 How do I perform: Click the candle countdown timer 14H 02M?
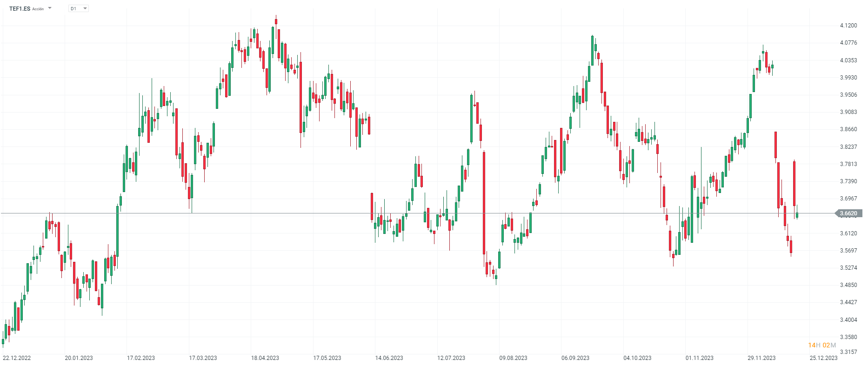(x=822, y=345)
